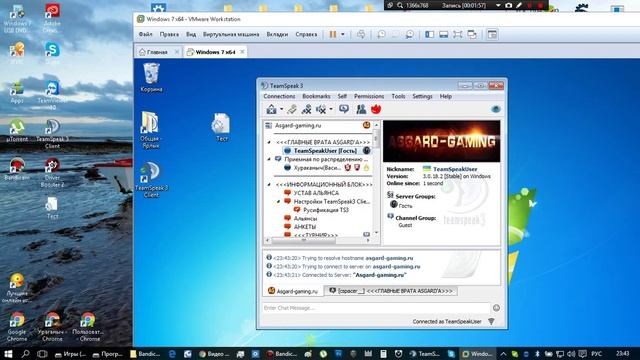Image resolution: width=640 pixels, height=360 pixels.
Task: Switch to Asgard-gaming.ru chat tab
Action: pos(293,291)
